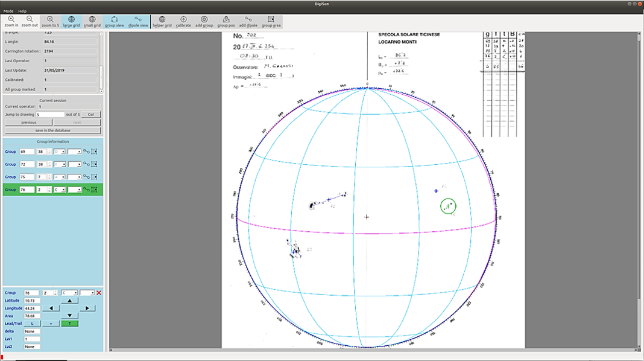Viewport: 644px width, 361px height.
Task: Delete group 76 with red X
Action: click(x=99, y=293)
